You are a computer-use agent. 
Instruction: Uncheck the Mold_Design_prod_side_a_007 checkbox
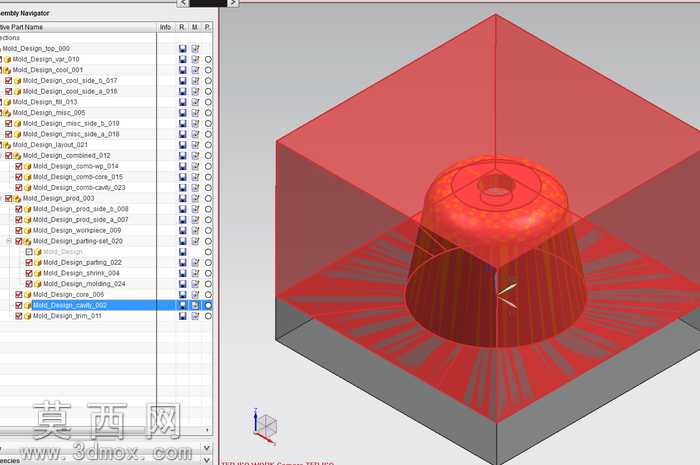click(x=19, y=220)
